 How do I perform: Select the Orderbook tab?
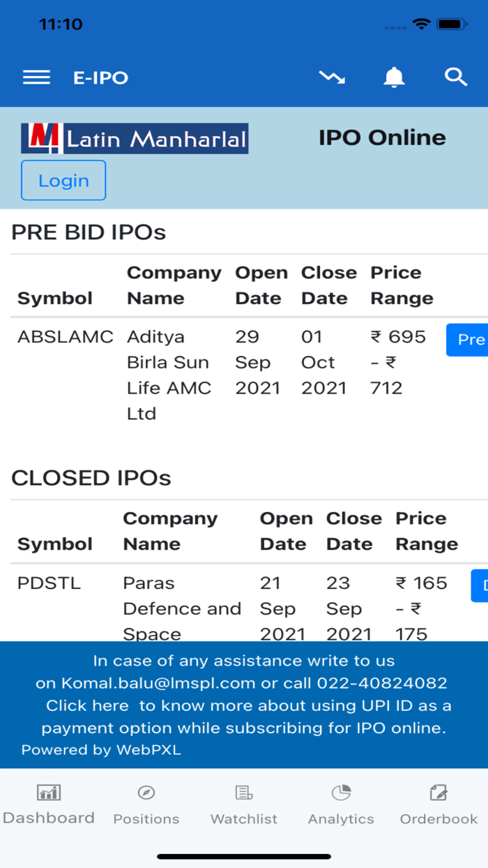(439, 805)
